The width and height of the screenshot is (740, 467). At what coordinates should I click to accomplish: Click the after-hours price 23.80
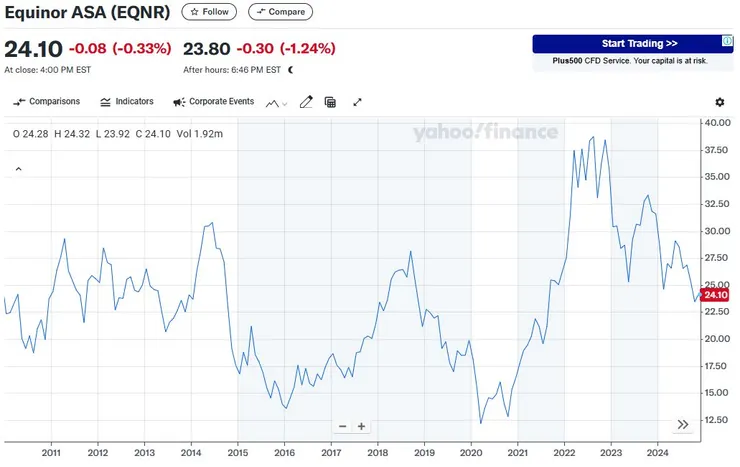coord(207,49)
